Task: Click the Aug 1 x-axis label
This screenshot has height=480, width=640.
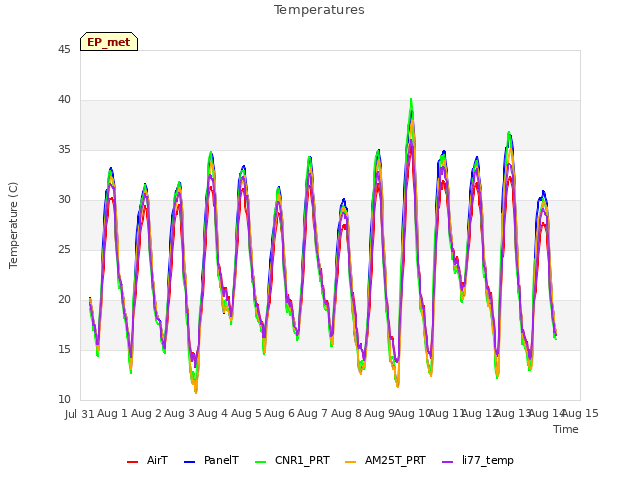Action: coord(113,413)
